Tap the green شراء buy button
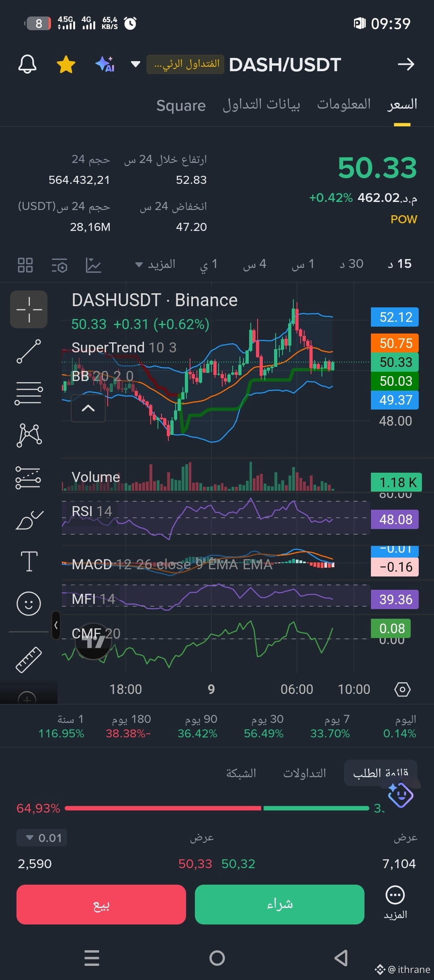 280,904
